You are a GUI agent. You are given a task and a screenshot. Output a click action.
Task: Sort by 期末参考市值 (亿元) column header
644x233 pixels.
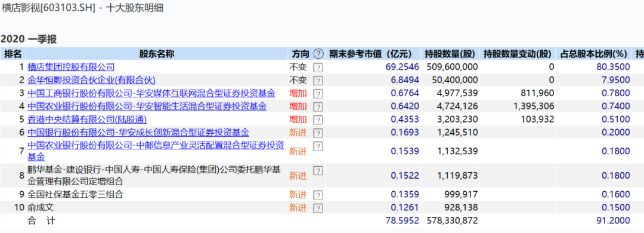coord(370,54)
